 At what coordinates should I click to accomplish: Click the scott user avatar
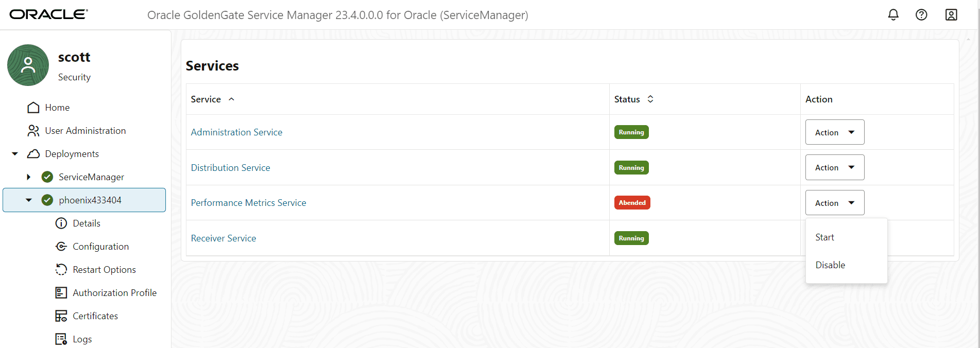[x=28, y=65]
